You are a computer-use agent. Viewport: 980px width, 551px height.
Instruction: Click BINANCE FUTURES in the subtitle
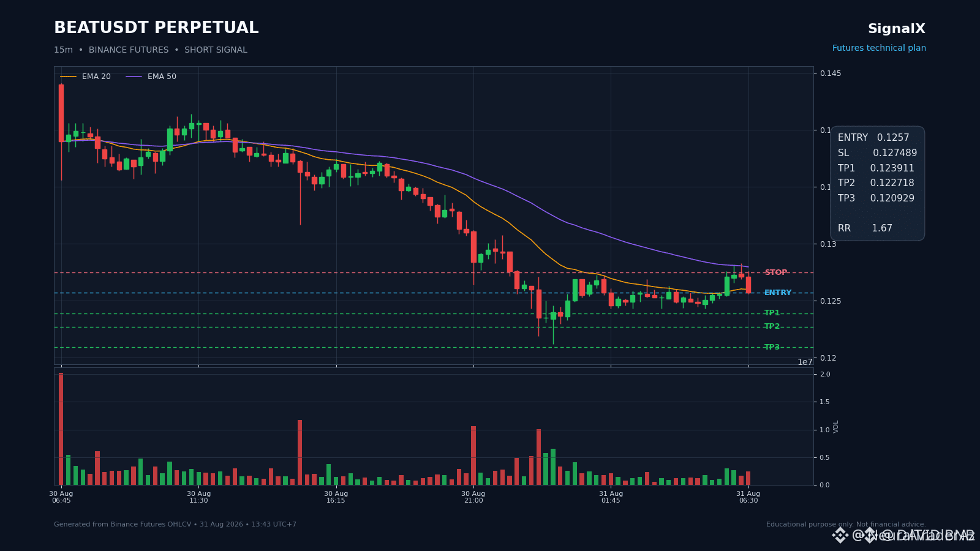(129, 50)
